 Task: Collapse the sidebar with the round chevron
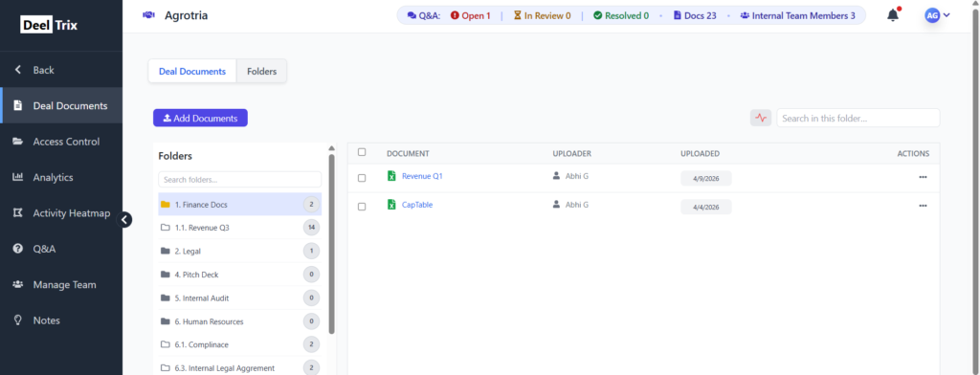coord(125,219)
